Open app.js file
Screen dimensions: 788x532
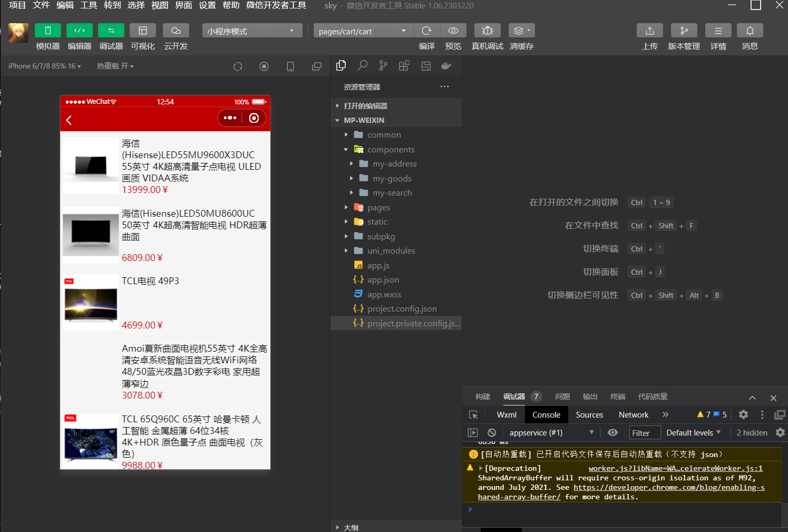tap(396, 266)
